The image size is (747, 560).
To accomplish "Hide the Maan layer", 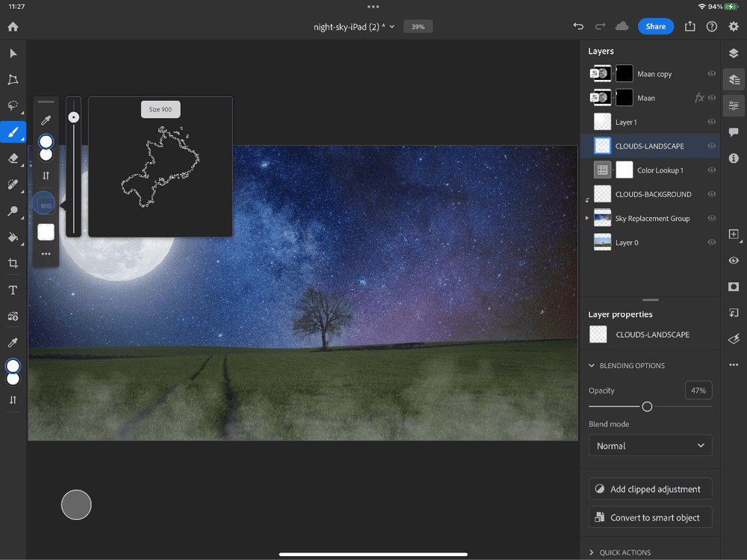I will click(x=712, y=98).
